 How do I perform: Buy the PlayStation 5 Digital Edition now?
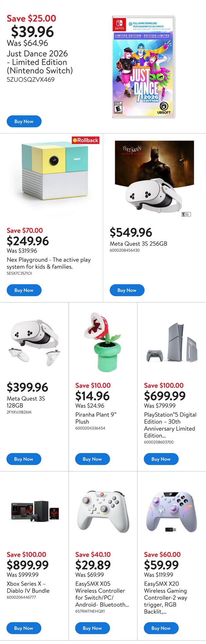point(161,459)
